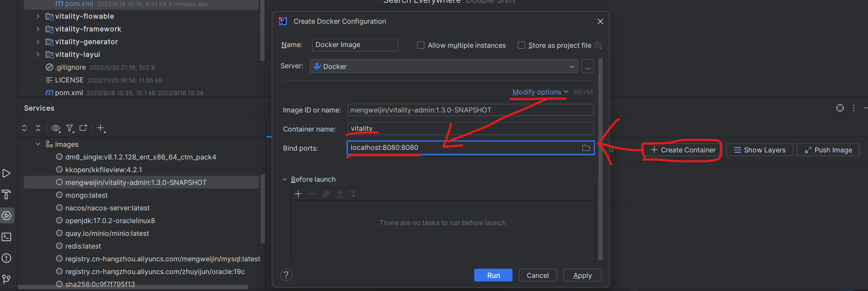Viewport: 868px width, 291px height.
Task: Select the LICENSE file in project tree
Action: (69, 80)
